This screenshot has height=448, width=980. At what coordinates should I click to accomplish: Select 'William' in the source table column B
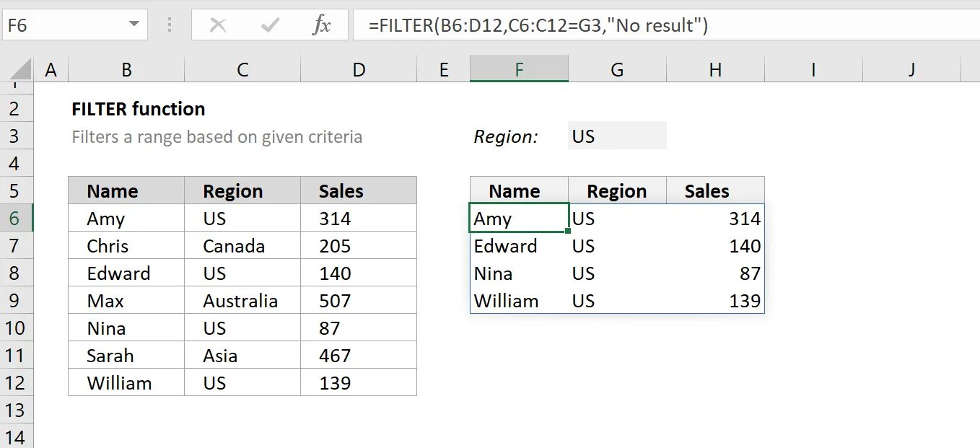pos(126,383)
